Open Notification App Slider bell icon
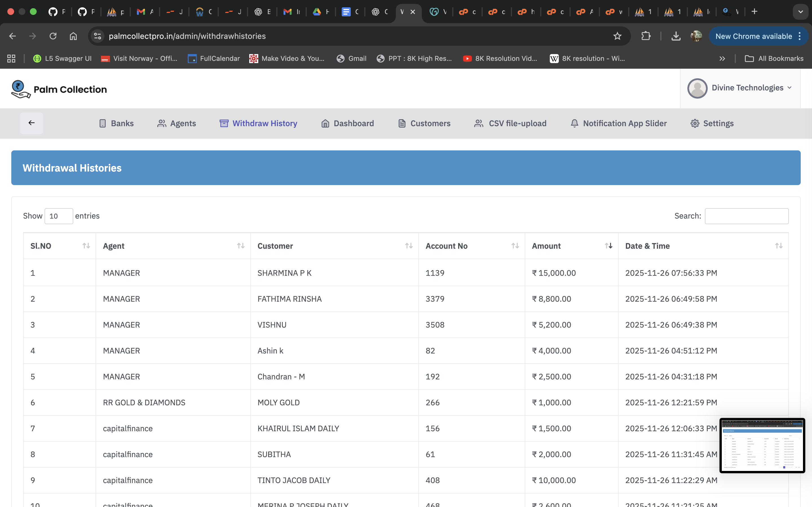This screenshot has width=812, height=507. tap(574, 123)
